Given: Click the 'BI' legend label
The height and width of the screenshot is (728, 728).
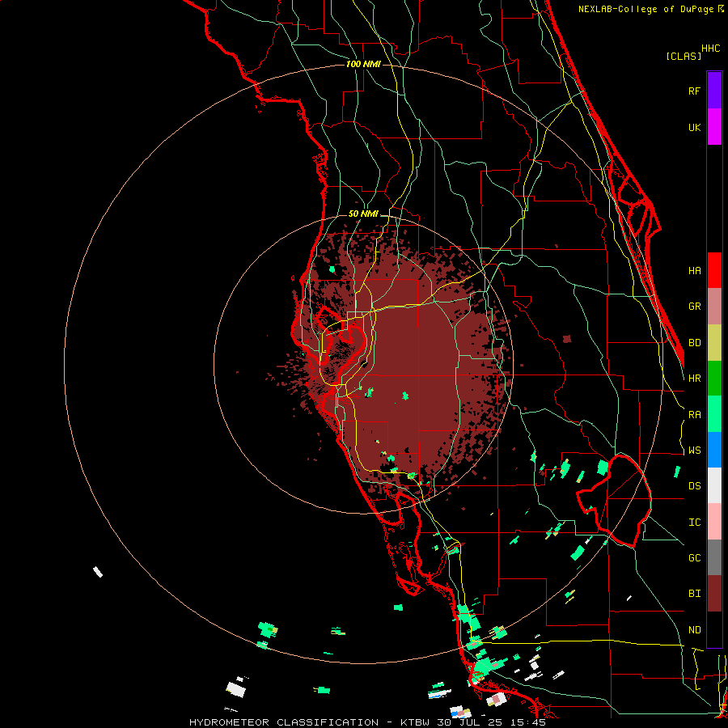Looking at the screenshot, I should [694, 594].
